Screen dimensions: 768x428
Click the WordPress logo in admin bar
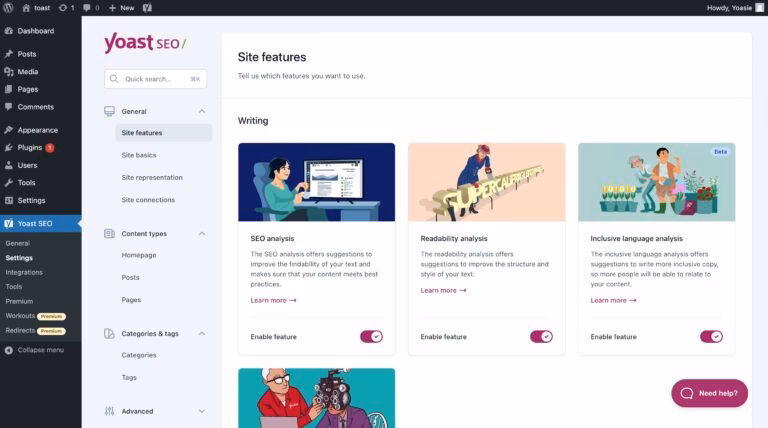[x=9, y=7]
